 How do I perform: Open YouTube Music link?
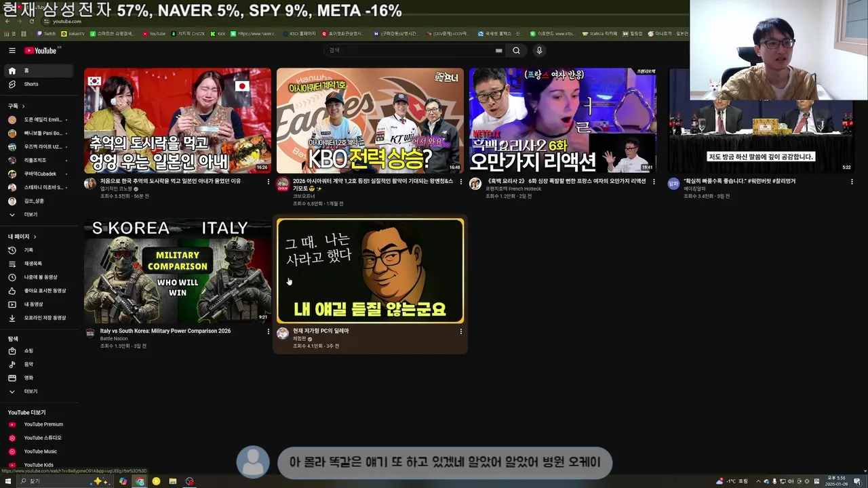coord(39,451)
